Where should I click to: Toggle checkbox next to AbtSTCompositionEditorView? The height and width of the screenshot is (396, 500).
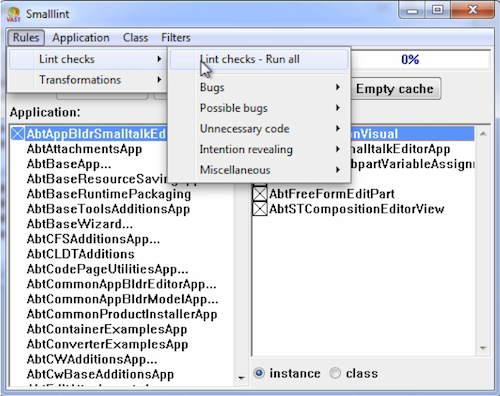coord(260,209)
